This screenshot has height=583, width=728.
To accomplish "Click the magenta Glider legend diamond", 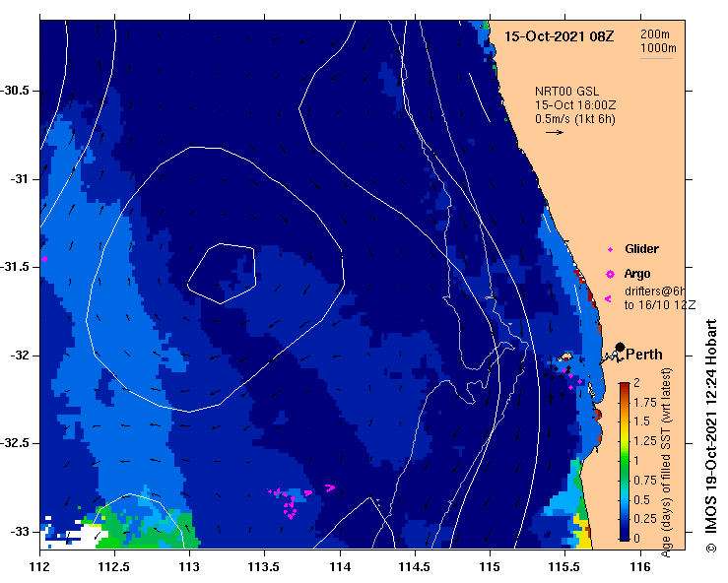I will [x=610, y=250].
